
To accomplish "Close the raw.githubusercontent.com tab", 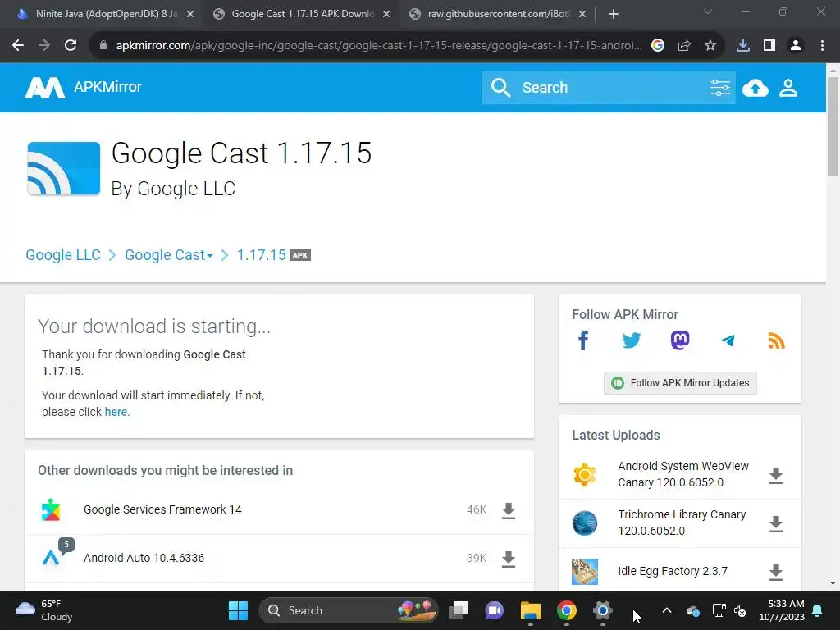I will tap(582, 14).
